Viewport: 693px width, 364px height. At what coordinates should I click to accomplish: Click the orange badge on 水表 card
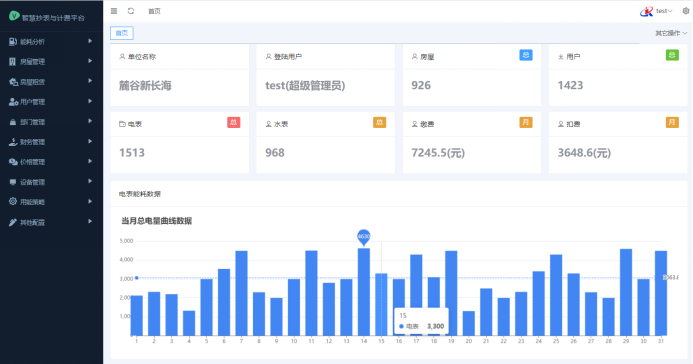pyautogui.click(x=379, y=122)
